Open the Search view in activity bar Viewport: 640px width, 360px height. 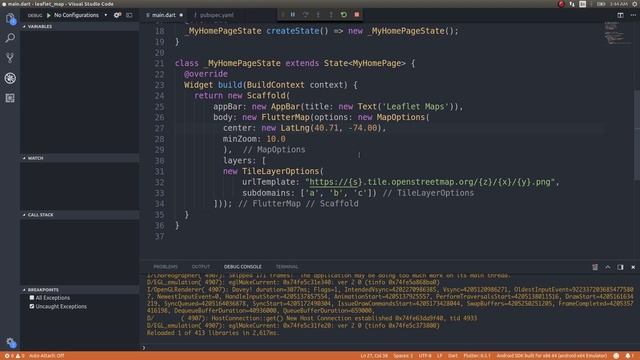(10, 38)
